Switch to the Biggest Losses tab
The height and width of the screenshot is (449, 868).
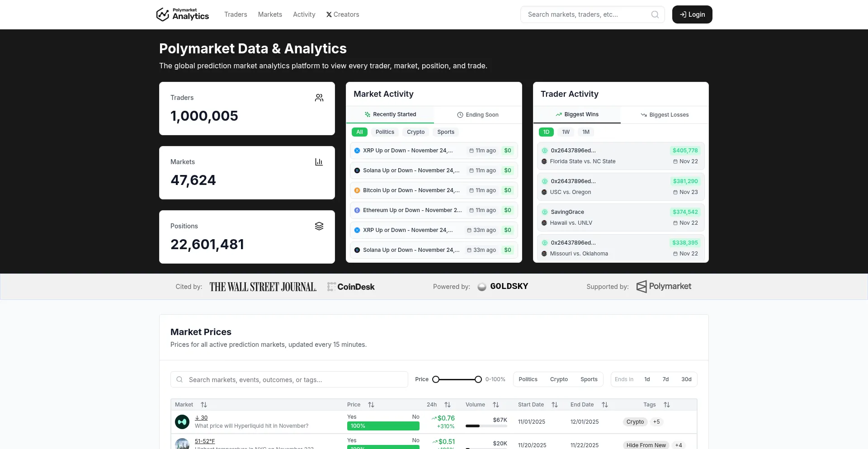pos(665,115)
